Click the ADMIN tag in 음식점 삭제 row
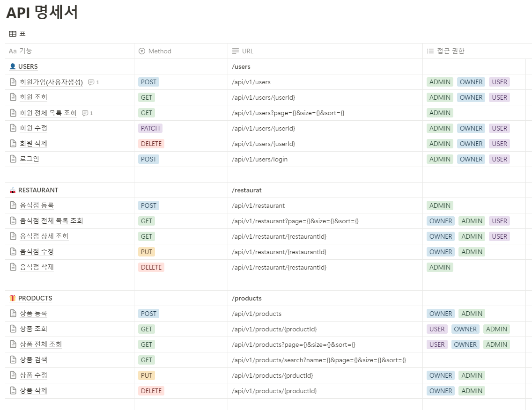Image resolution: width=532 pixels, height=410 pixels. point(440,267)
